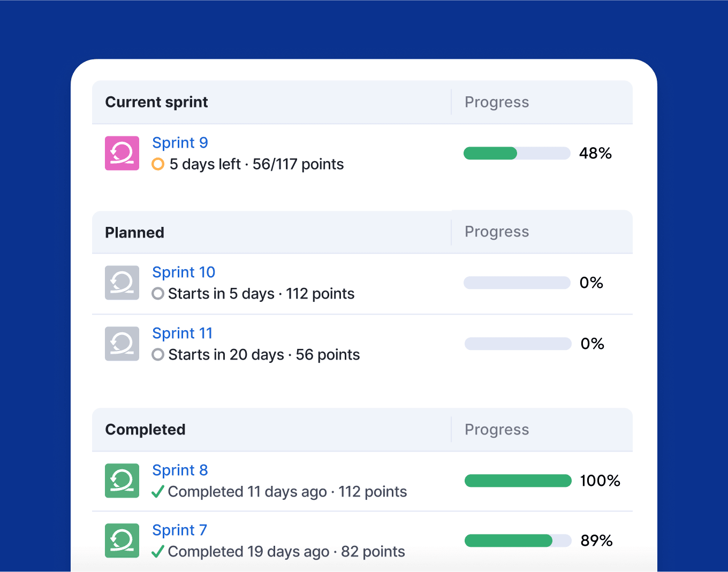Select the gray Sprint 10 sprint icon
This screenshot has width=728, height=572.
click(x=122, y=283)
